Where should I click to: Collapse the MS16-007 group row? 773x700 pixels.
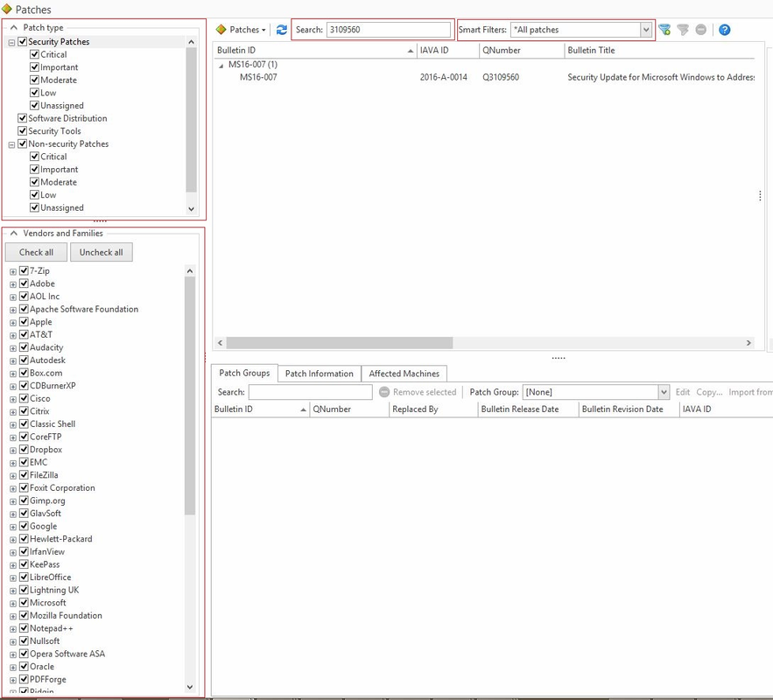click(221, 65)
